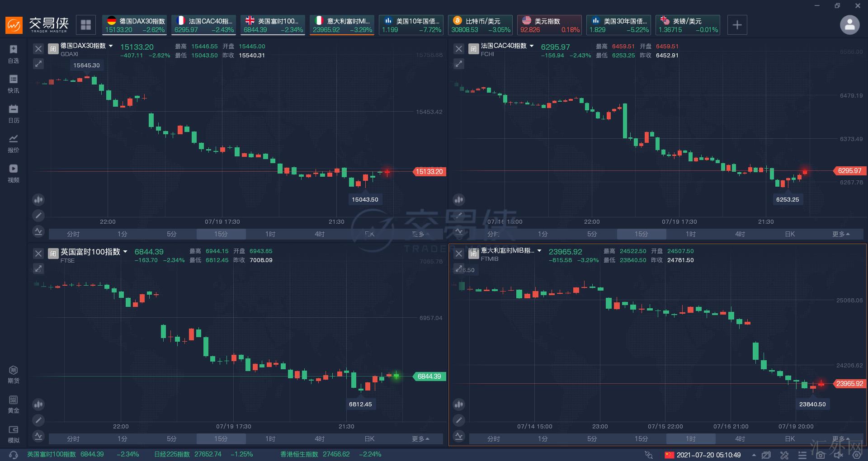The image size is (868, 461).
Task: Check the network connection icon in status bar
Action: coord(649,455)
